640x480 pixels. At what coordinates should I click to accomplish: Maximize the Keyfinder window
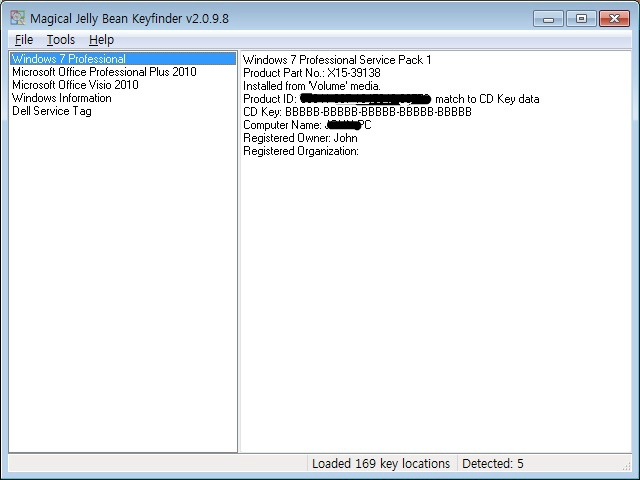pyautogui.click(x=581, y=19)
